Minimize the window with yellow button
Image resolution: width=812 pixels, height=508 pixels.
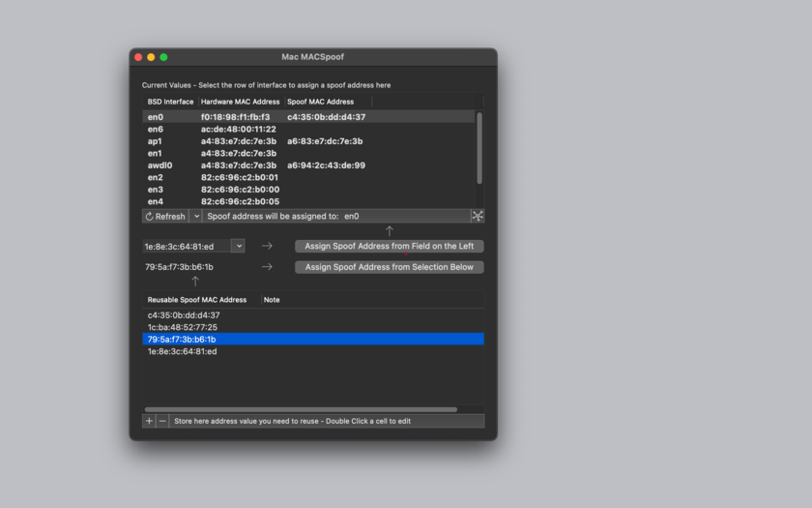click(x=151, y=57)
